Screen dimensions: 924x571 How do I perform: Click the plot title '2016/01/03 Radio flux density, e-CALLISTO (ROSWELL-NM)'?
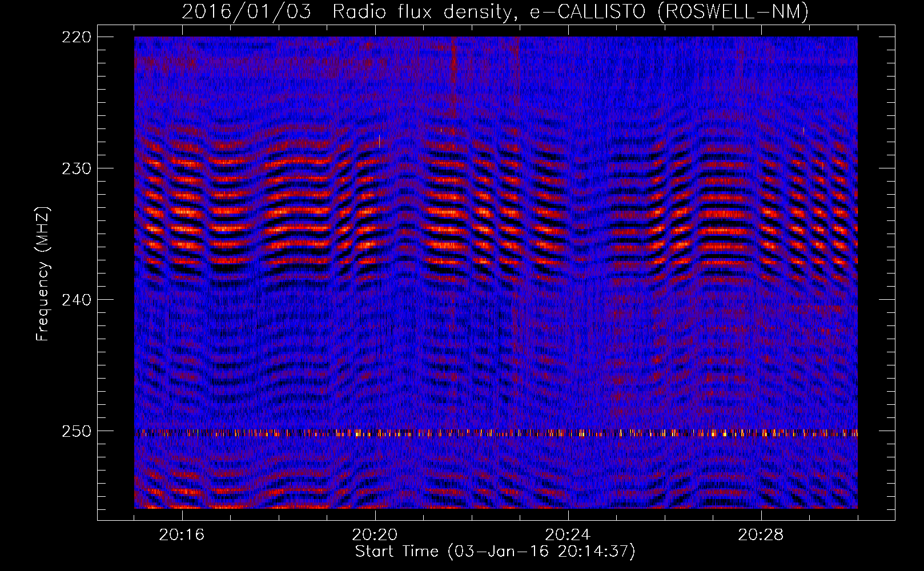(x=495, y=11)
